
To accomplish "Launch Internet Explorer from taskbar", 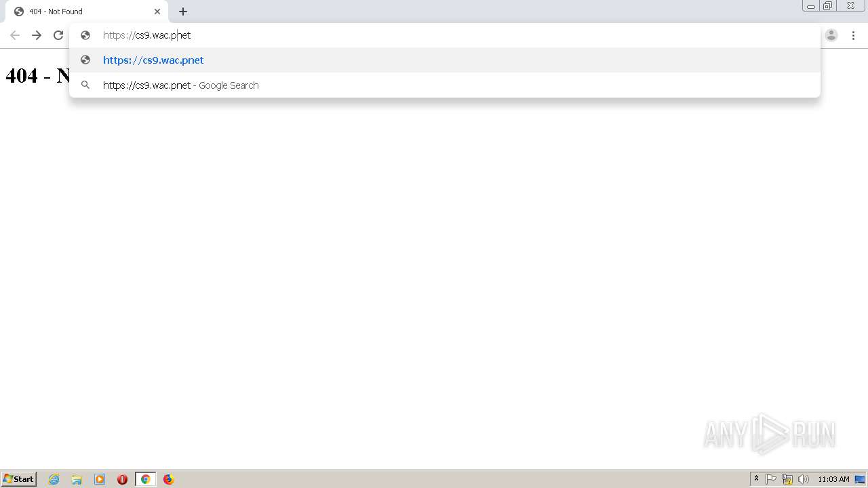I will tap(54, 479).
